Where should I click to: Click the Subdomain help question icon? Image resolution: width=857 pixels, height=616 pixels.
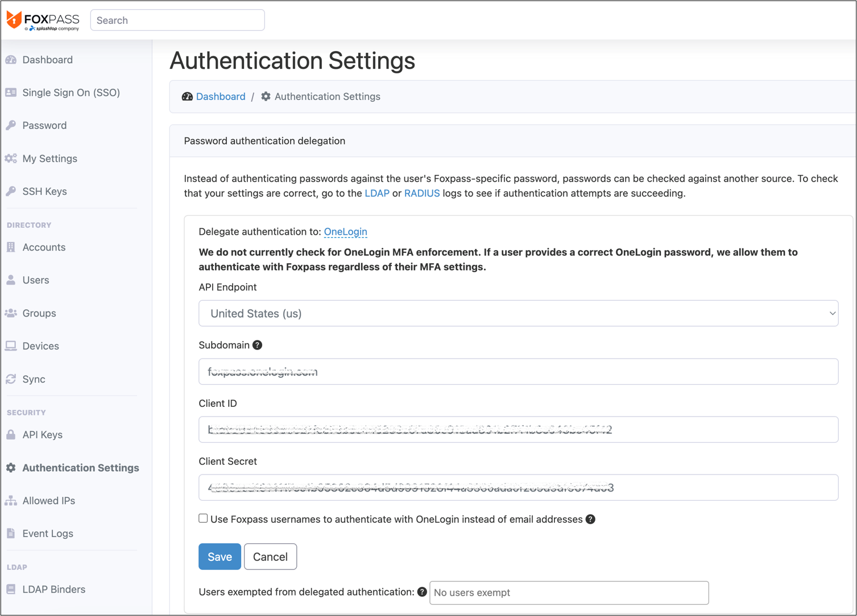(x=257, y=345)
